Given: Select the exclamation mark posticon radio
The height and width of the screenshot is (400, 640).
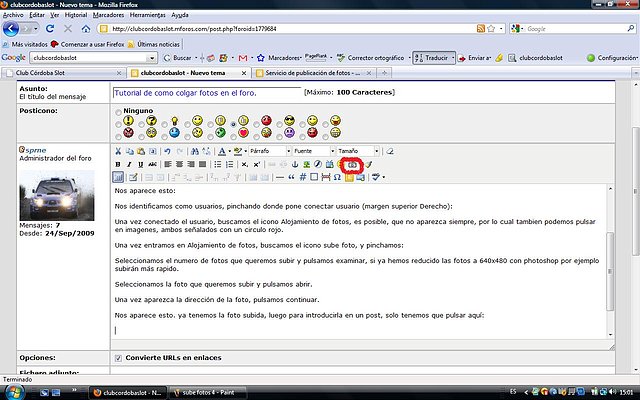Looking at the screenshot, I should point(118,124).
